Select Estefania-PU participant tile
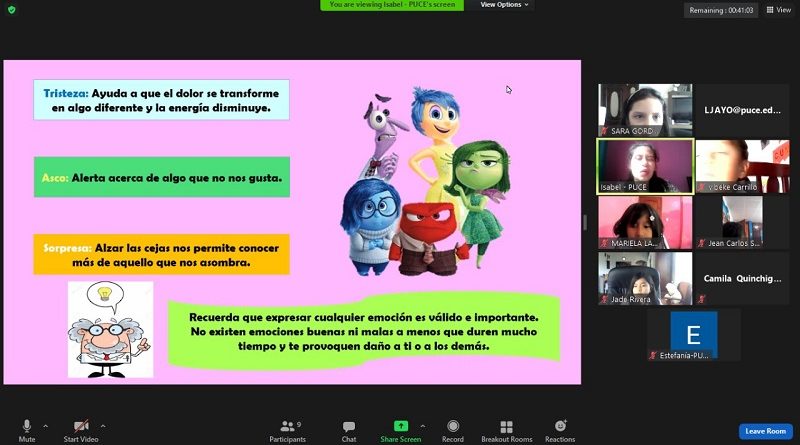 (x=694, y=335)
